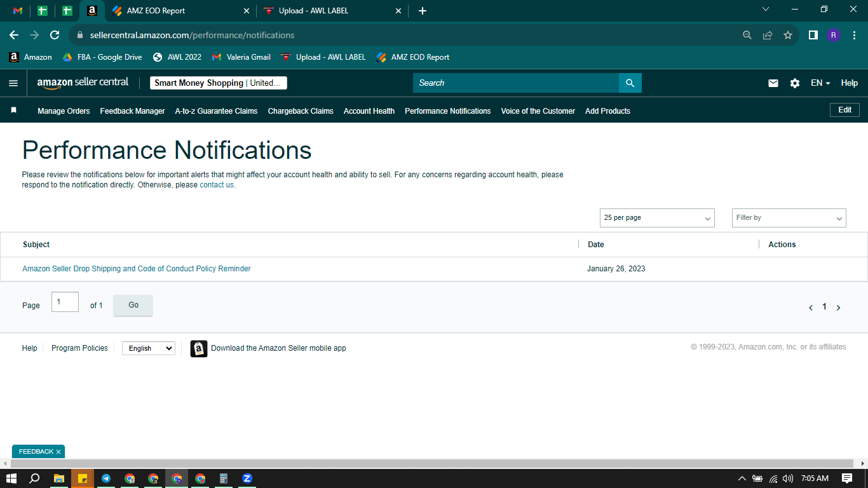Open Program Policies link

[79, 348]
